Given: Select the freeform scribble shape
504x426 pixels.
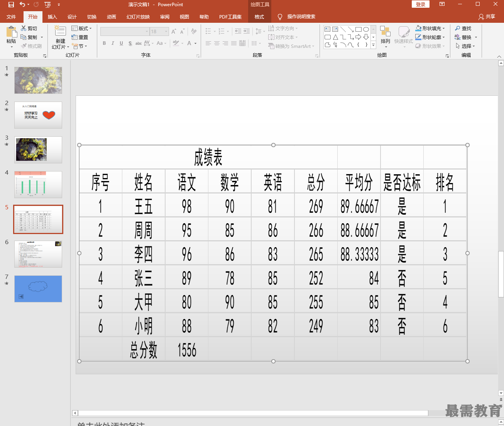Looking at the screenshot, I should click(x=335, y=45).
